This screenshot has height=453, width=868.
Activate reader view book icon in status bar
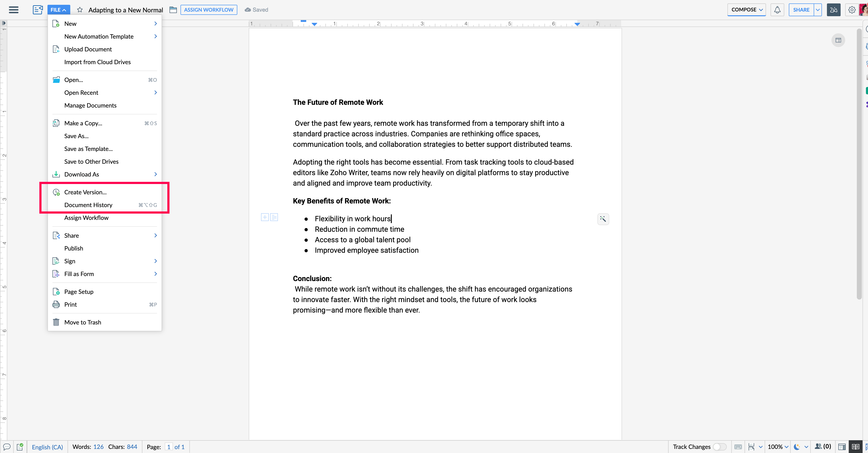coord(855,447)
